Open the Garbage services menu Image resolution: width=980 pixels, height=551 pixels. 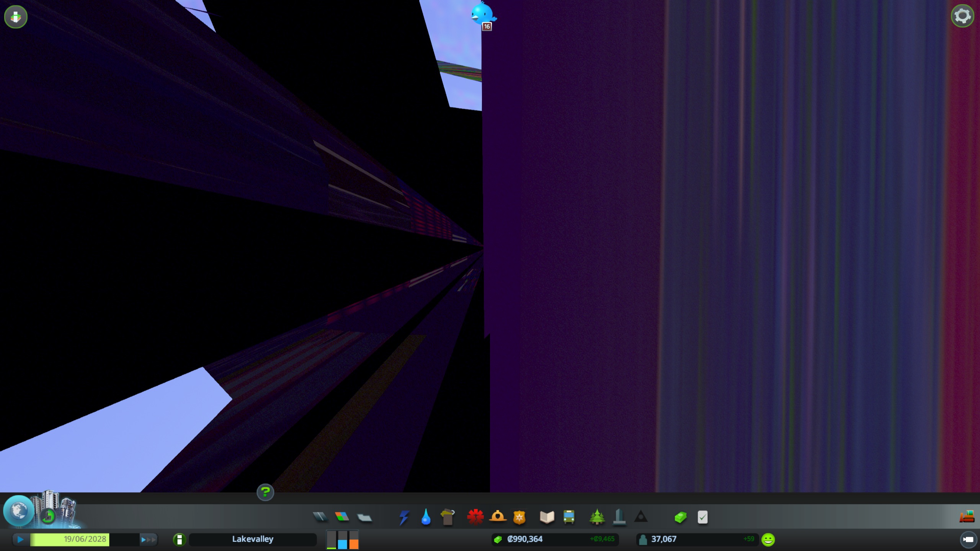pos(448,517)
